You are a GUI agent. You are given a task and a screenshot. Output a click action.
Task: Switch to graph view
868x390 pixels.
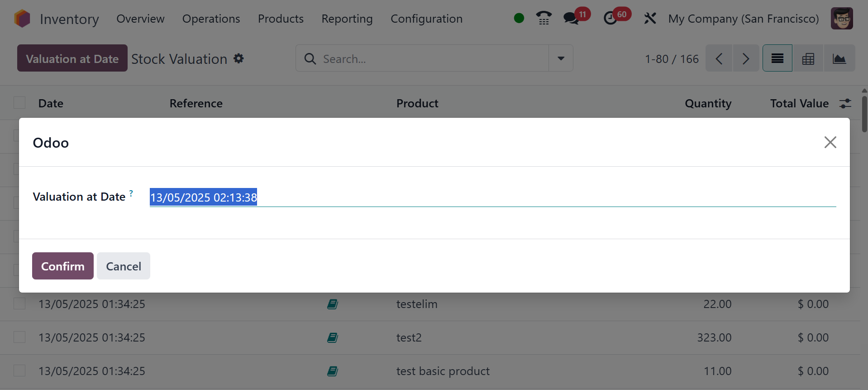[x=839, y=58]
